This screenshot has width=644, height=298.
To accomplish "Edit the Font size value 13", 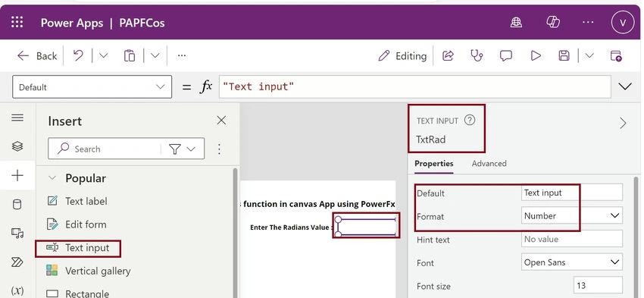I will (598, 285).
